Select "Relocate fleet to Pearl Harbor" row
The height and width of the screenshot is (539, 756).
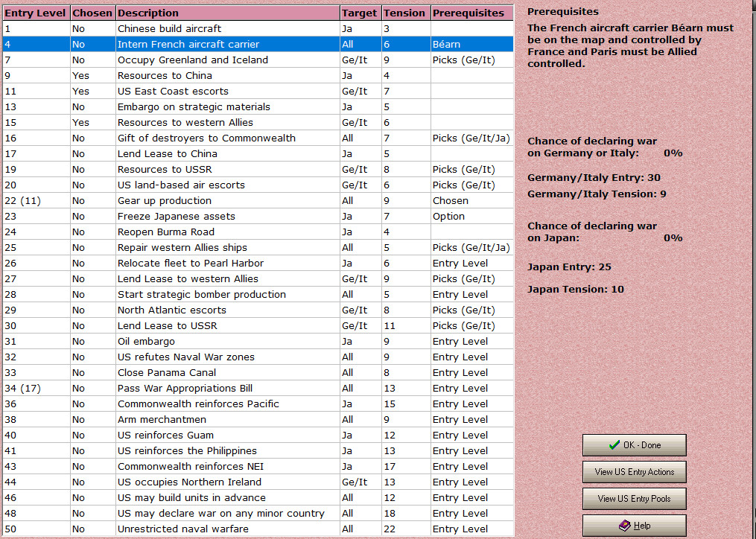click(258, 264)
